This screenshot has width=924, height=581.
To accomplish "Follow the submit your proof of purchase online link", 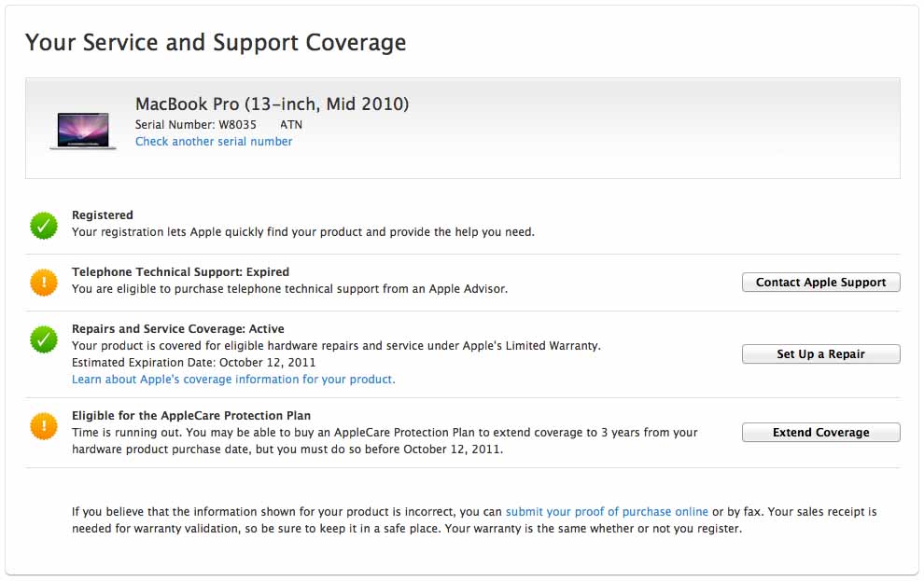I will pyautogui.click(x=607, y=512).
